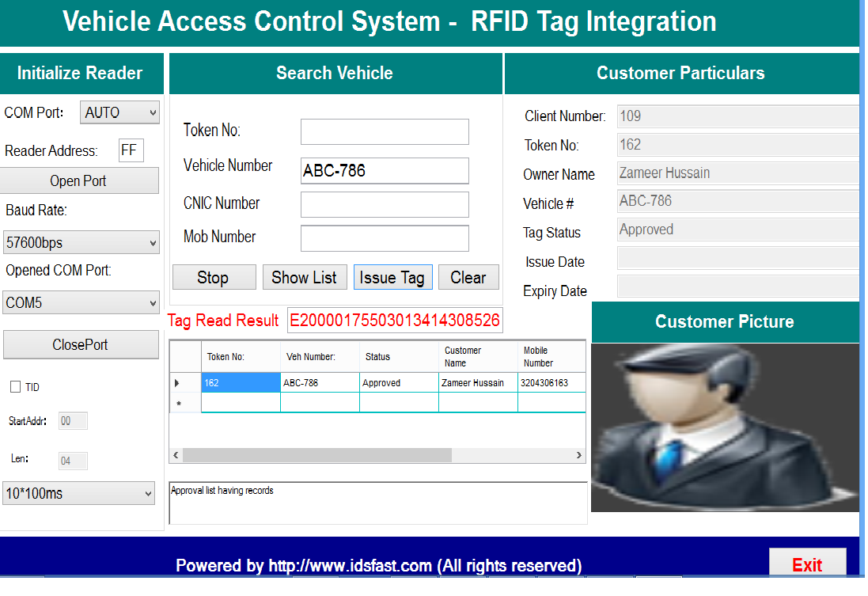Click the Customer Picture avatar thumbnail

(x=725, y=427)
